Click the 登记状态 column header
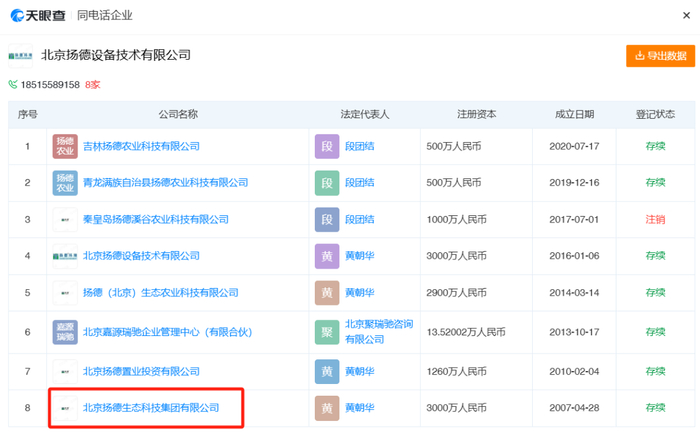The height and width of the screenshot is (432, 700). [655, 114]
